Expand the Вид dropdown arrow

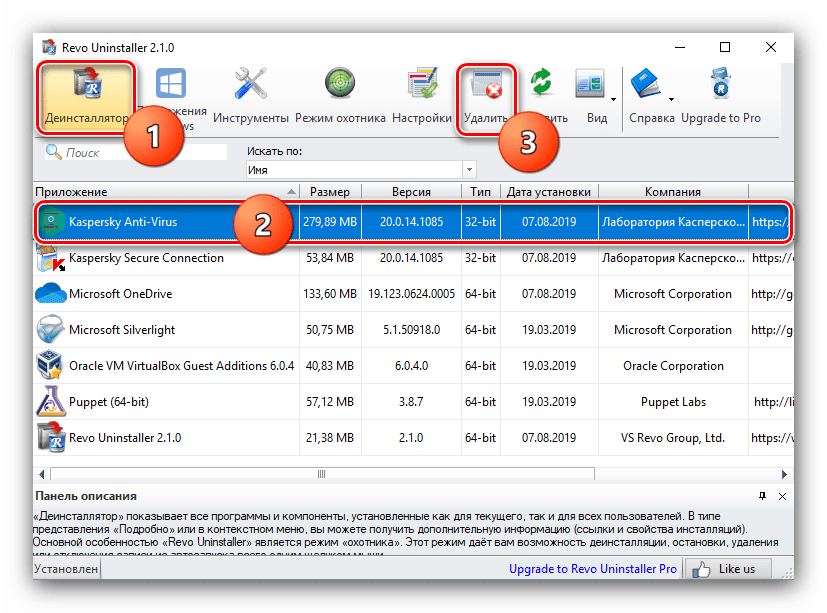[x=613, y=99]
